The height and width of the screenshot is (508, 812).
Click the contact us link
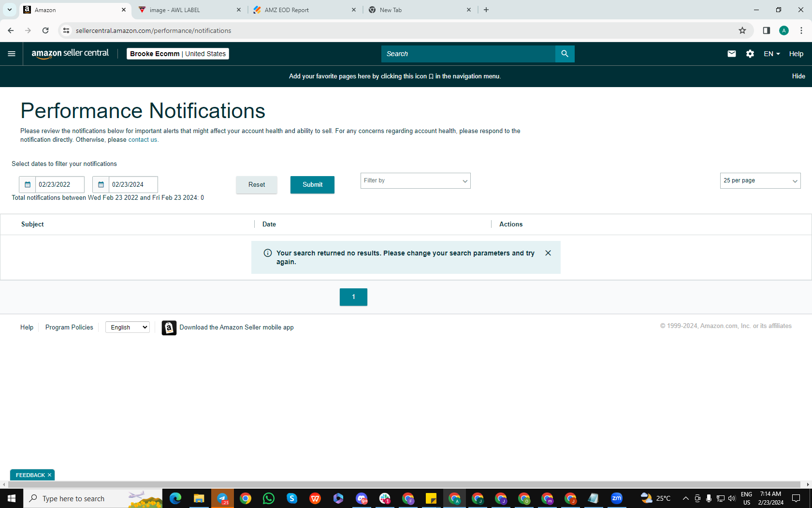pos(143,140)
